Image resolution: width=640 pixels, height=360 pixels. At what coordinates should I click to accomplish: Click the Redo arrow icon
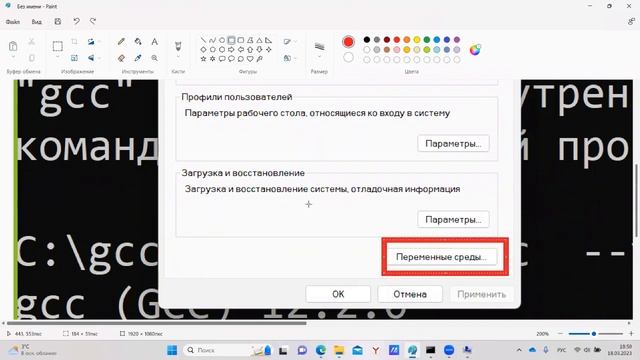pos(93,22)
